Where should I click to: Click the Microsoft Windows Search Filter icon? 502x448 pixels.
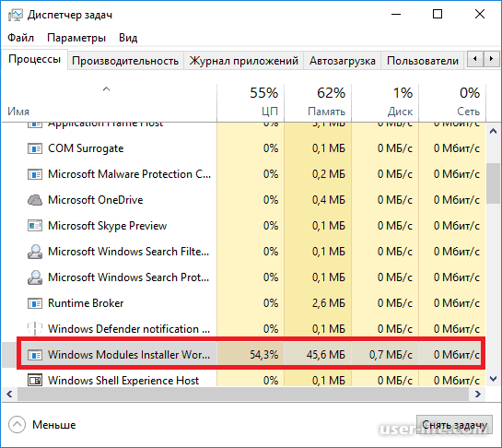35,252
